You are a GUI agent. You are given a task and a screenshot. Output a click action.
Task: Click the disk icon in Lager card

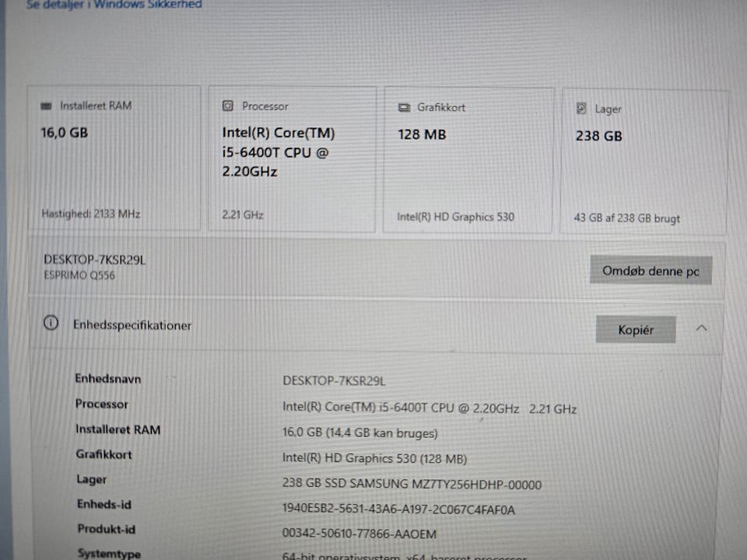click(x=581, y=108)
